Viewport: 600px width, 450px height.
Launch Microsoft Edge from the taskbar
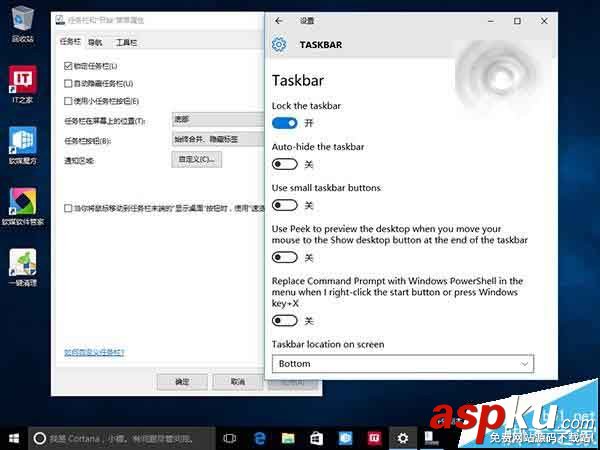(x=259, y=439)
